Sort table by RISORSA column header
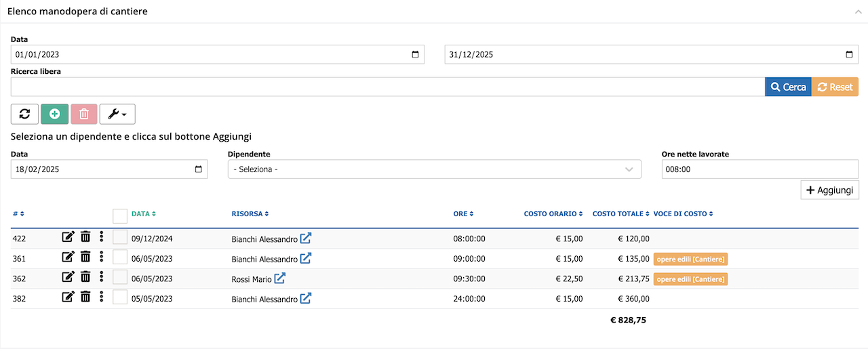This screenshot has width=868, height=349. click(250, 214)
